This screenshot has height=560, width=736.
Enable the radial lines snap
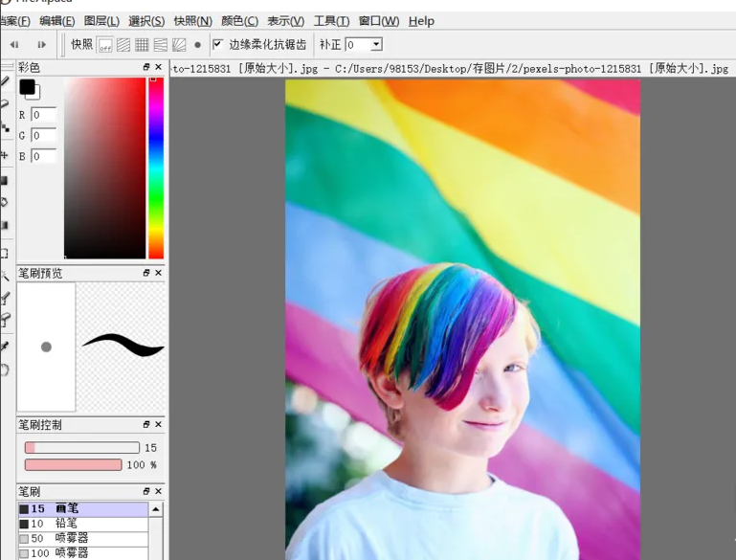[179, 45]
